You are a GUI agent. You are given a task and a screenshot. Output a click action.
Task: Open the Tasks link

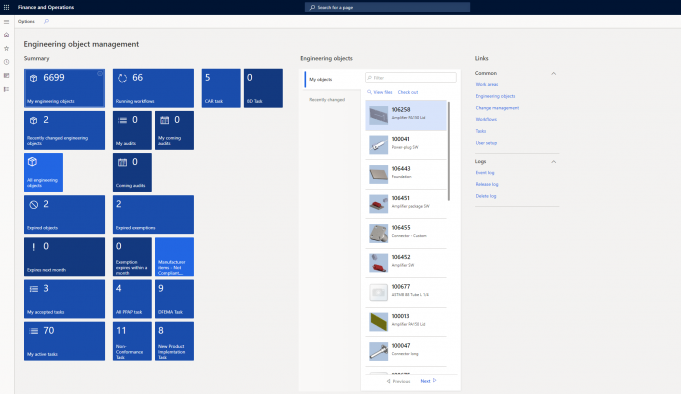click(480, 131)
